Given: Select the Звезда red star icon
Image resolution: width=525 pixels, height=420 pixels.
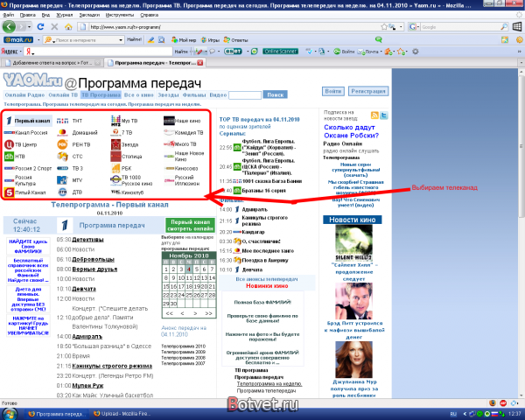Looking at the screenshot, I should coord(115,144).
